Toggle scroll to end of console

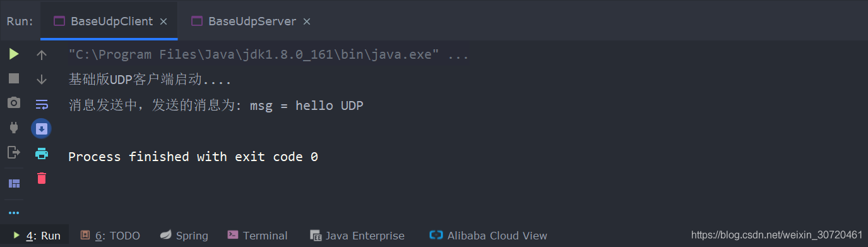(x=42, y=128)
